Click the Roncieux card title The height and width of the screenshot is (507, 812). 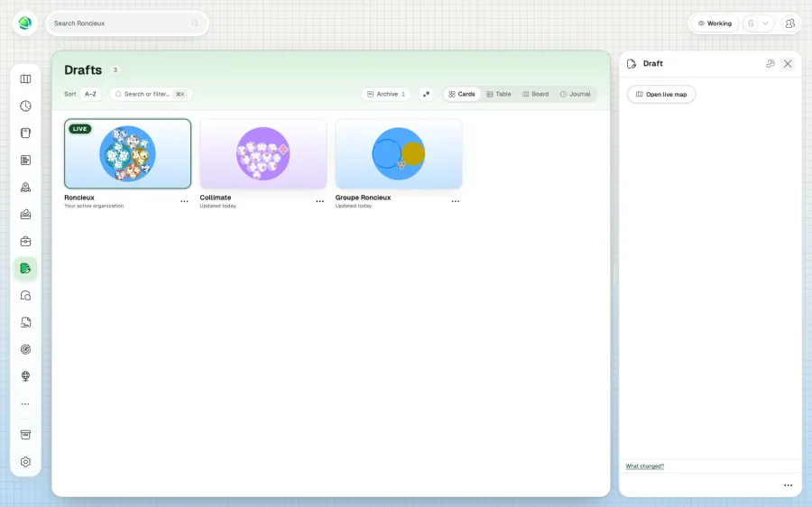pos(79,198)
